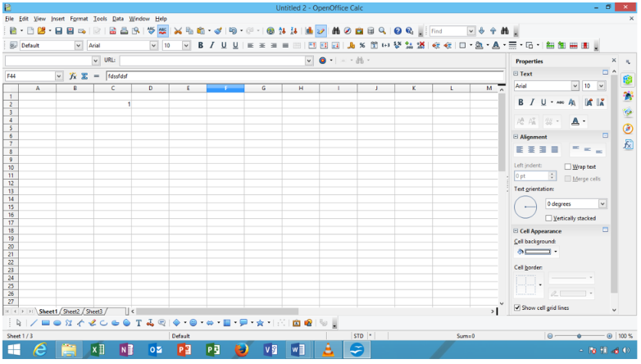The width and height of the screenshot is (641, 364).
Task: Expand the URL dropdown list
Action: [x=309, y=61]
